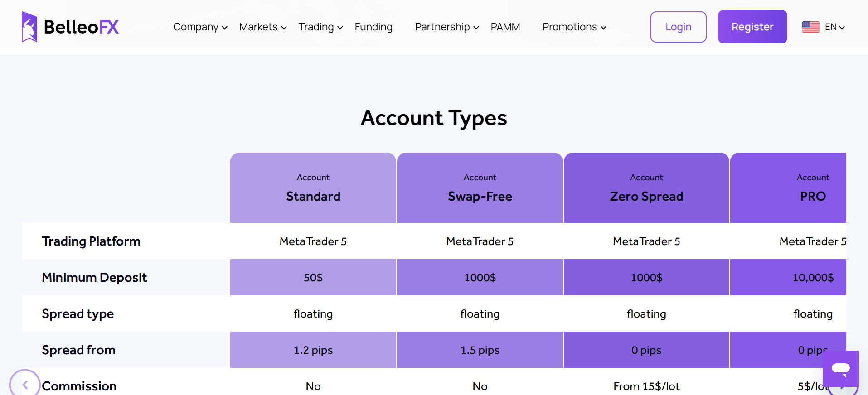This screenshot has width=868, height=395.
Task: Click the Register button
Action: 752,27
